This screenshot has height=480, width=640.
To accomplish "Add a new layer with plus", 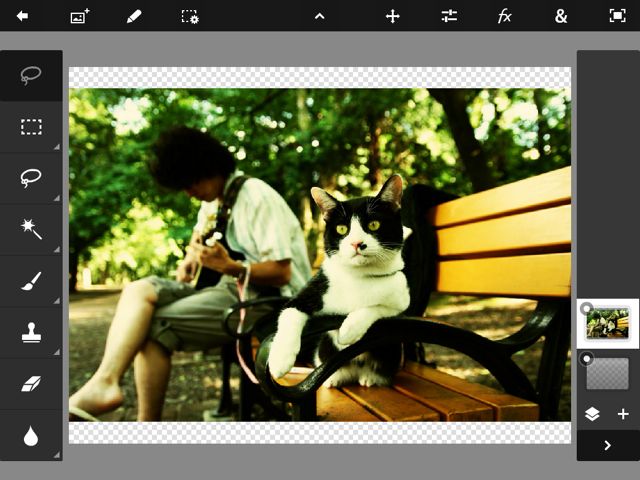I will click(623, 414).
